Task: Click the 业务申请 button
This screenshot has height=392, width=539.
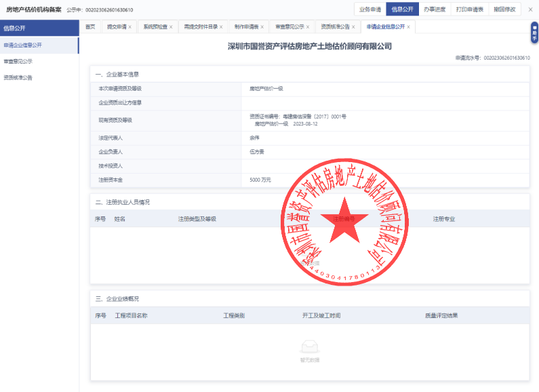Action: click(x=370, y=9)
